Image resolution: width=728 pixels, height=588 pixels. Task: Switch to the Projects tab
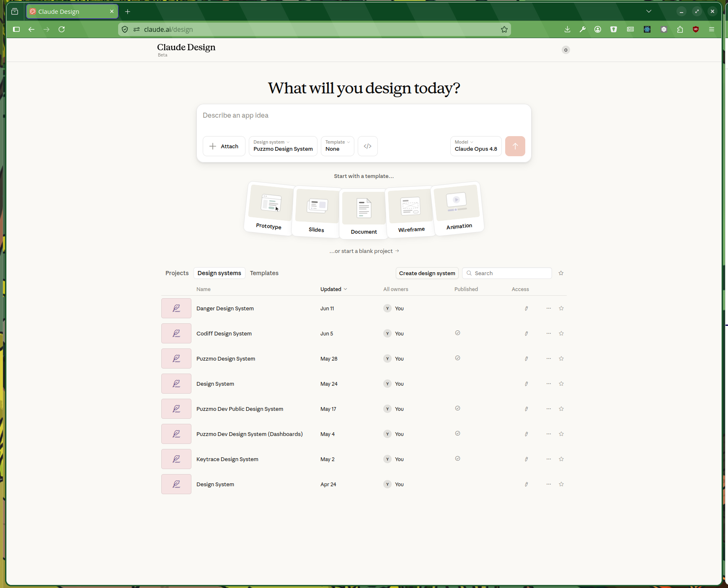coord(177,273)
